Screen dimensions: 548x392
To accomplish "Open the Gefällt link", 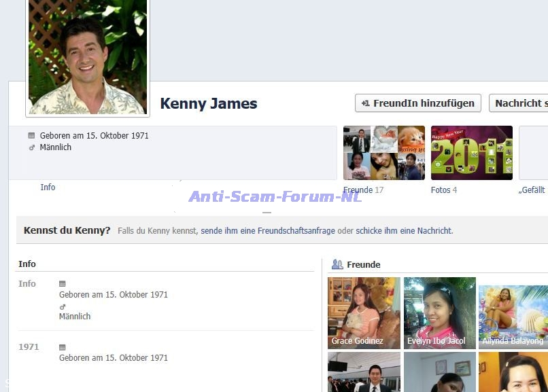I will tap(532, 190).
